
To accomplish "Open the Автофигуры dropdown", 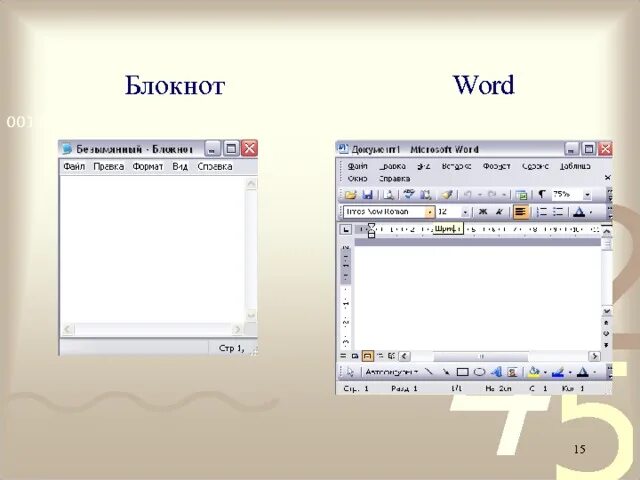I will pyautogui.click(x=391, y=372).
